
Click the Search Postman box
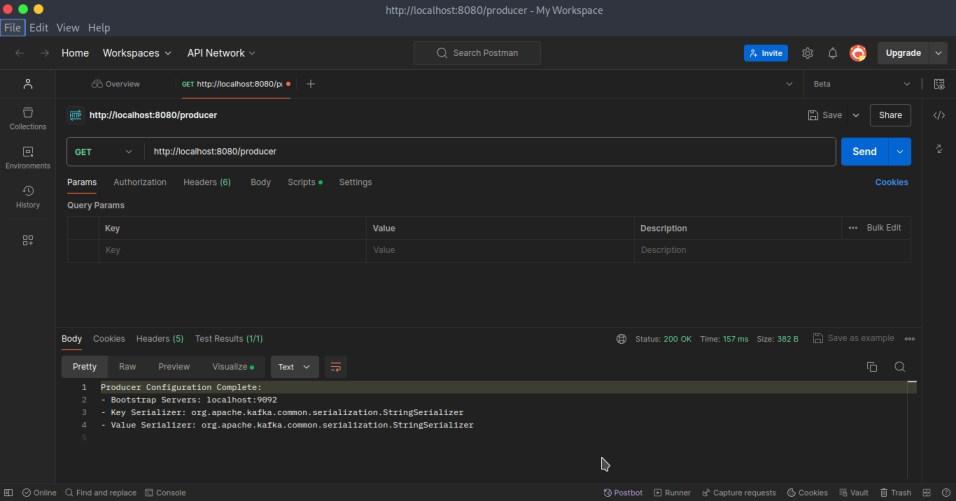coord(477,53)
